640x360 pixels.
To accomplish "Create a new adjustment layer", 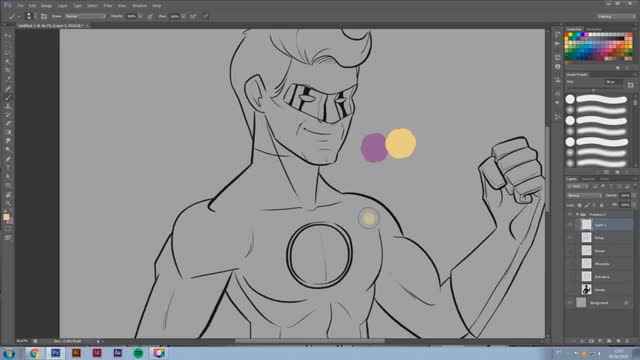I will (600, 341).
